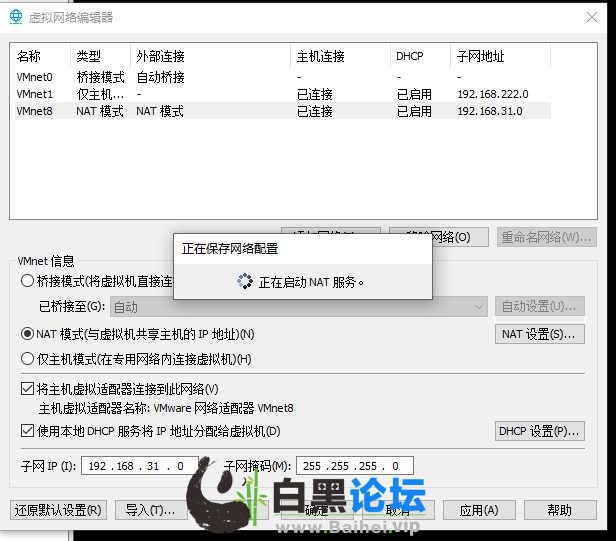The image size is (616, 541).
Task: Choose the 仅主机模式 radio option
Action: pos(28,358)
